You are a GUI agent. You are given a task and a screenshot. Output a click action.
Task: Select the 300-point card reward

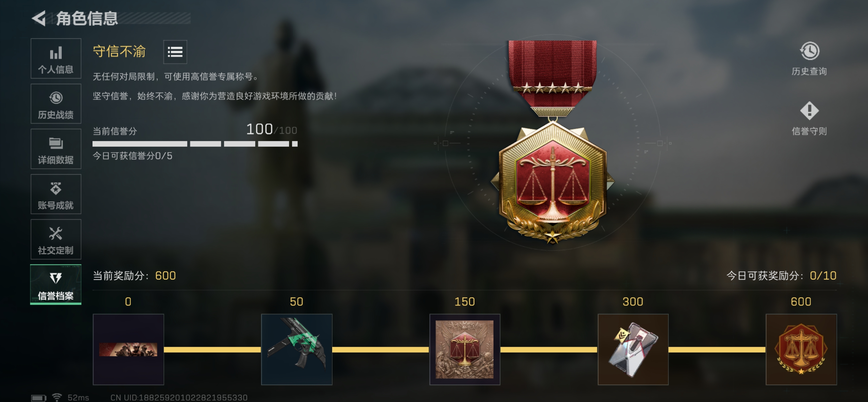pyautogui.click(x=633, y=349)
